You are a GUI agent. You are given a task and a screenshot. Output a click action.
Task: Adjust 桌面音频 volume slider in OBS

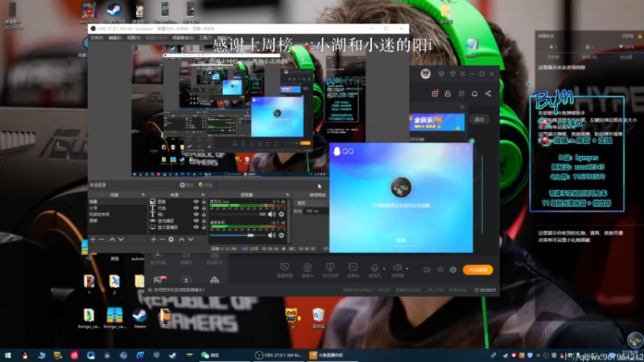click(x=237, y=236)
